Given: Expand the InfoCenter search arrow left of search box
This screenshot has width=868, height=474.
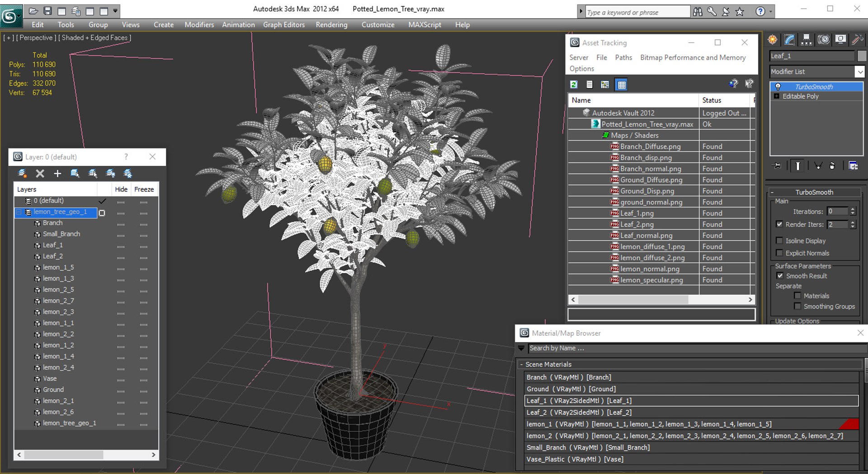Looking at the screenshot, I should [x=581, y=12].
